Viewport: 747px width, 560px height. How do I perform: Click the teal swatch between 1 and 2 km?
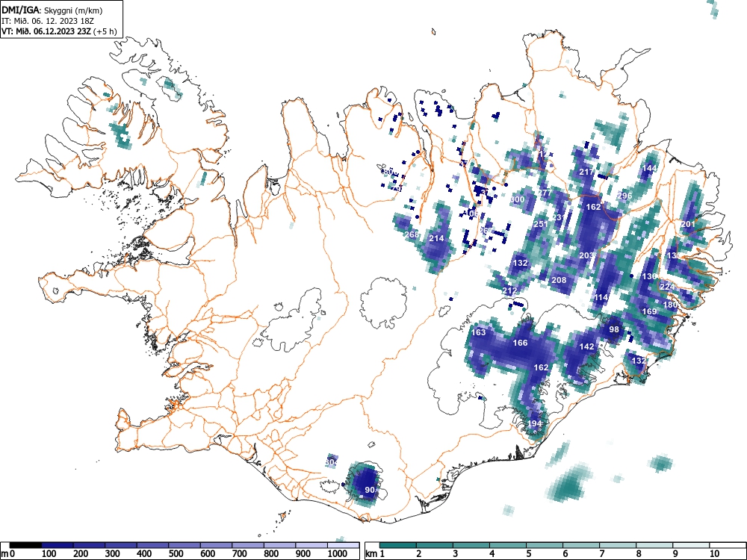tap(398, 545)
